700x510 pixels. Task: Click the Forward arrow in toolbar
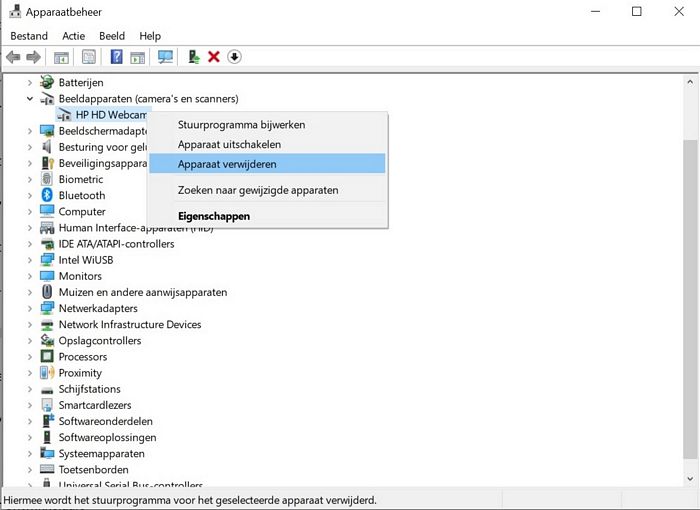tap(33, 57)
